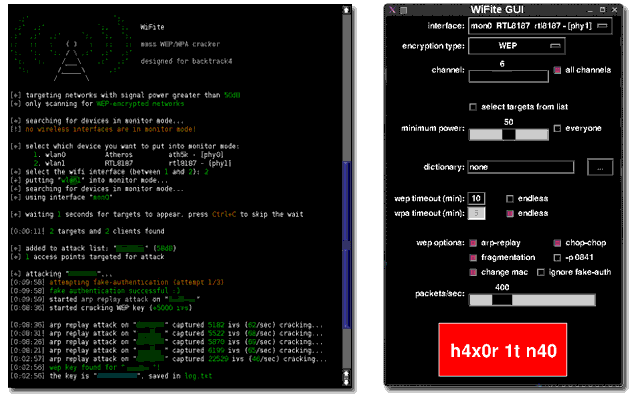The image size is (640, 400).
Task: Click the 'WiFite GUI' window title
Action: [x=497, y=9]
